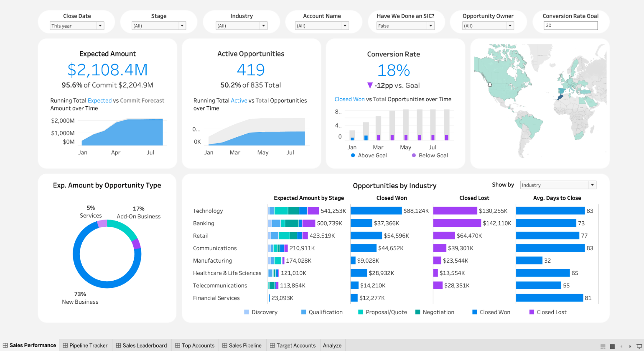Click the Conversion Rate Goal input field
This screenshot has width=644, height=351.
tap(570, 26)
